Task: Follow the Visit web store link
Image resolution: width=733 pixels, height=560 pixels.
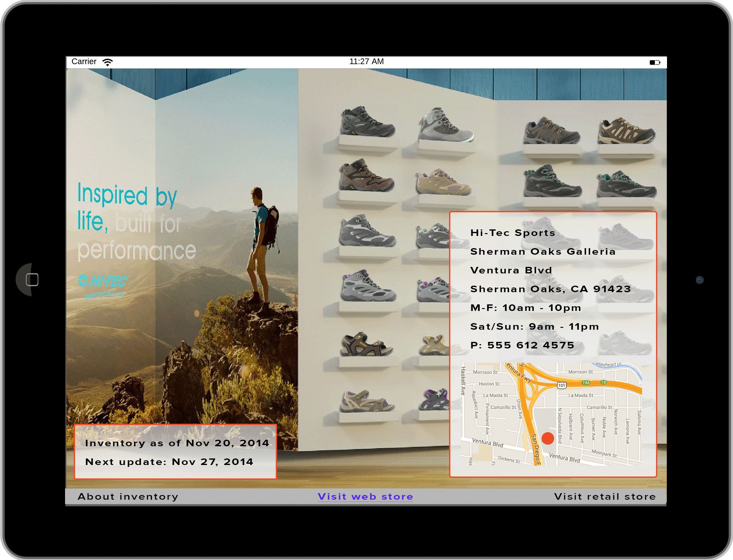Action: point(365,496)
